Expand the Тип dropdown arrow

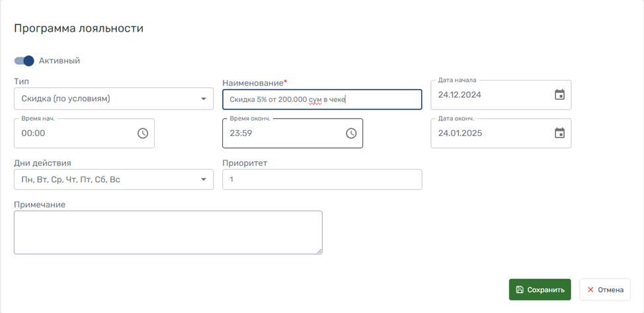[x=203, y=100]
